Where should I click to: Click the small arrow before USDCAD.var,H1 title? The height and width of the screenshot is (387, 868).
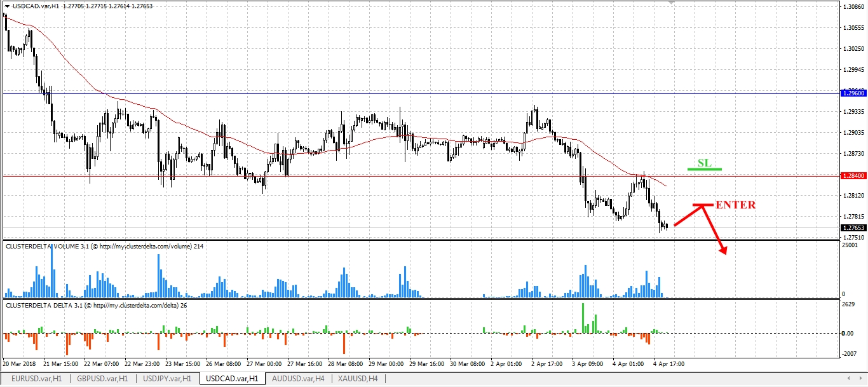(x=7, y=5)
